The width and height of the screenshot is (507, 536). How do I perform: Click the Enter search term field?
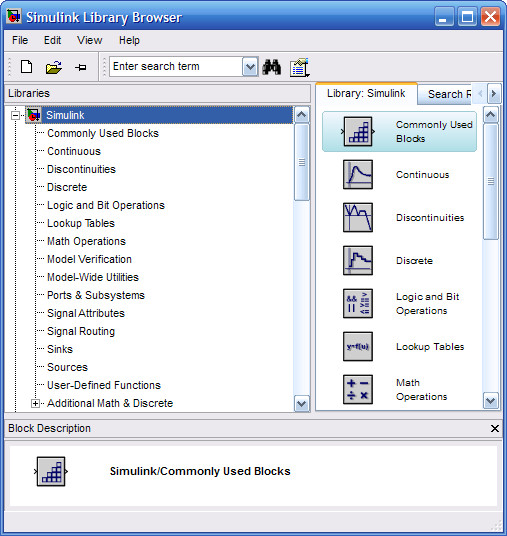tap(176, 66)
